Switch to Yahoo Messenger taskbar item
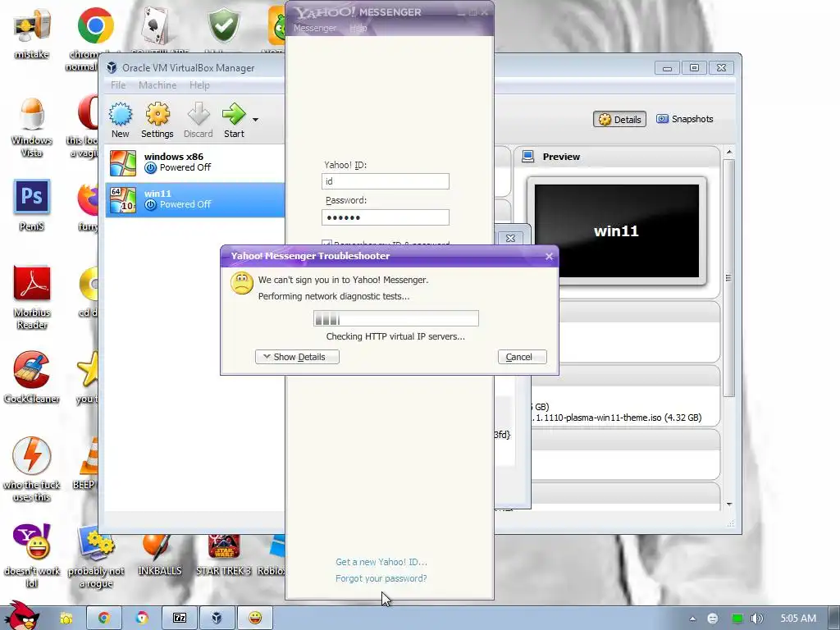Image resolution: width=840 pixels, height=630 pixels. 255,618
